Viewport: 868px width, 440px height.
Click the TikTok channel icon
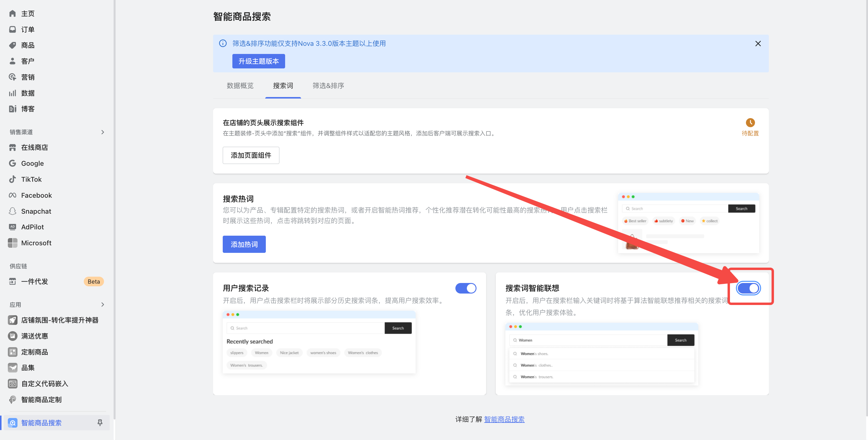12,179
